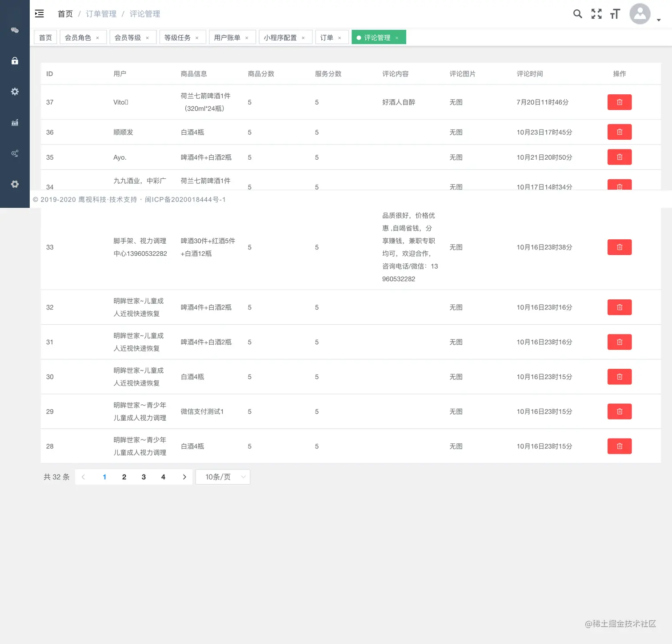Image resolution: width=672 pixels, height=644 pixels.
Task: Click the 订单管理 breadcrumb entry
Action: click(101, 14)
